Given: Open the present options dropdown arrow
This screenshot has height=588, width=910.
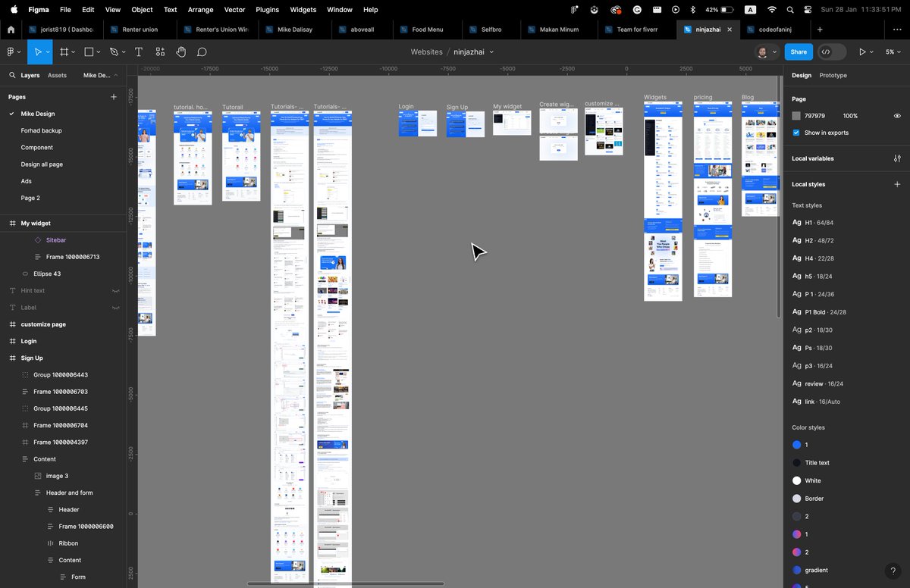Looking at the screenshot, I should point(871,52).
